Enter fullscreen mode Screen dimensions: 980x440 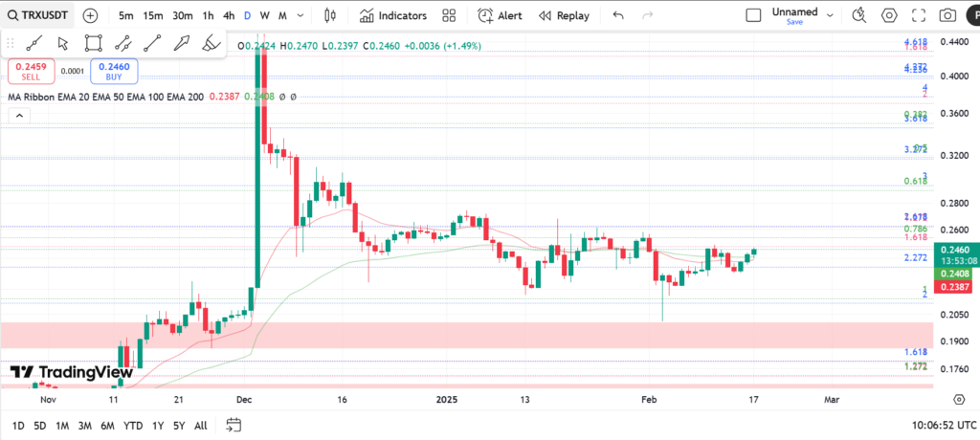(x=920, y=15)
